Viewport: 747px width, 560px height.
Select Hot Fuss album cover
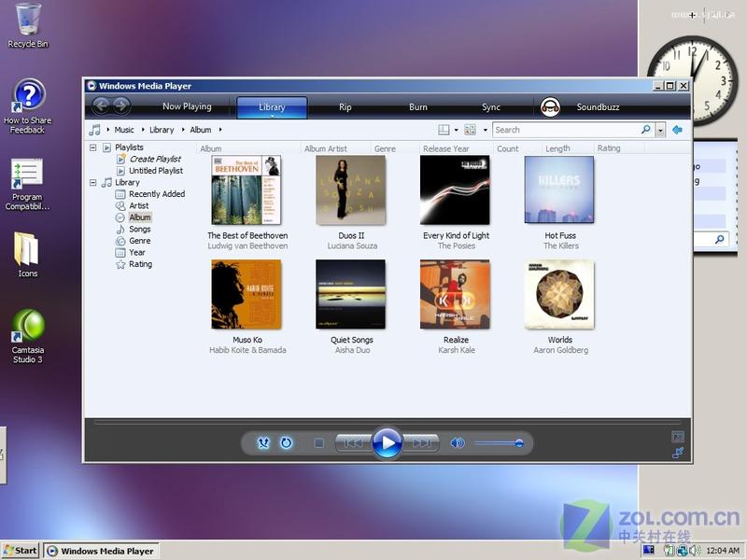tap(559, 189)
